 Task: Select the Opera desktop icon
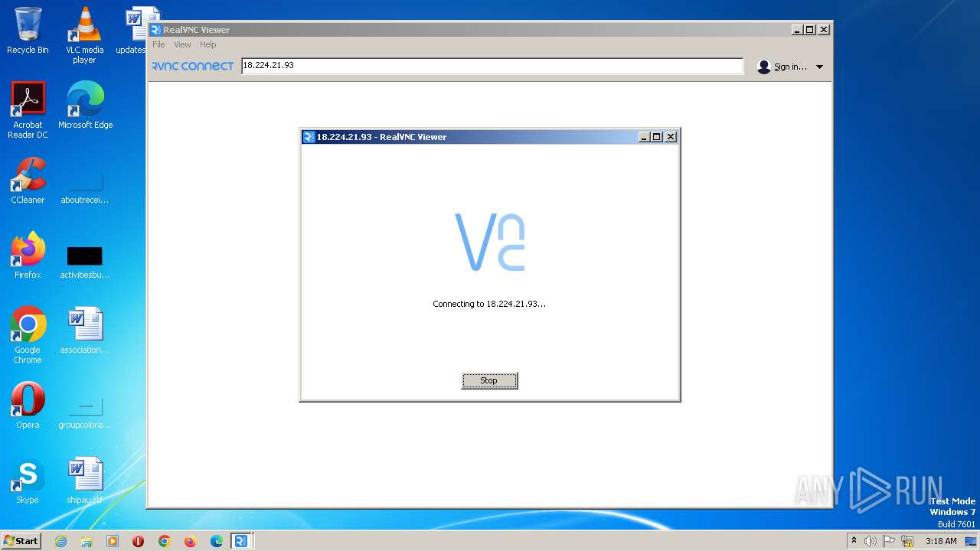click(28, 406)
